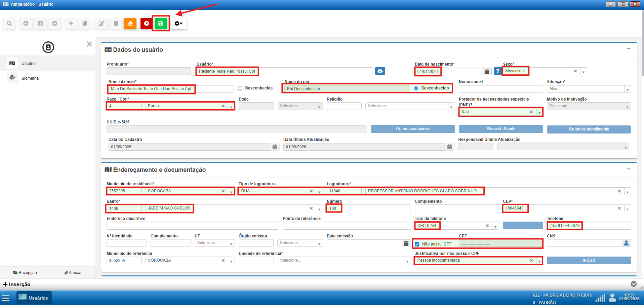Select Desconhecido radio for Nome do pai
This screenshot has height=305, width=644.
pos(416,88)
